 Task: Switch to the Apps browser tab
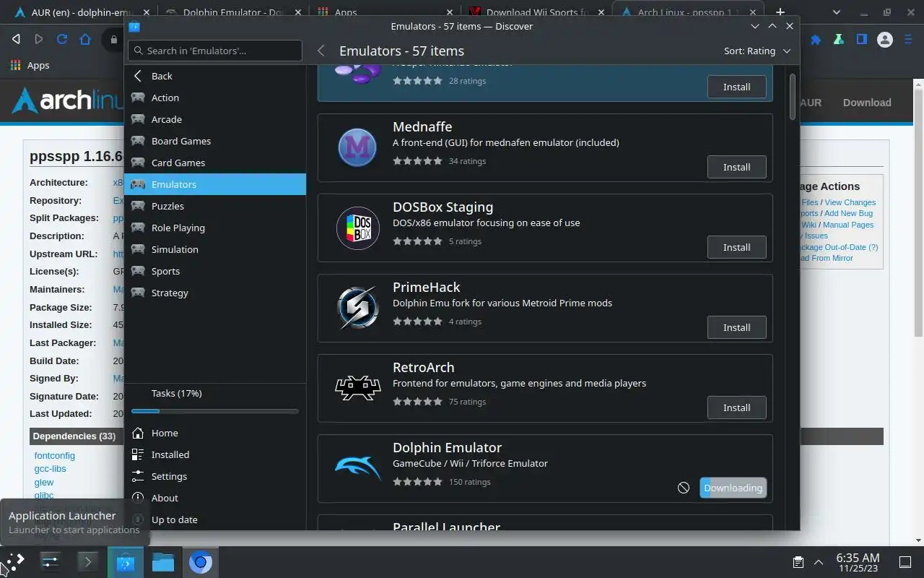pyautogui.click(x=385, y=12)
